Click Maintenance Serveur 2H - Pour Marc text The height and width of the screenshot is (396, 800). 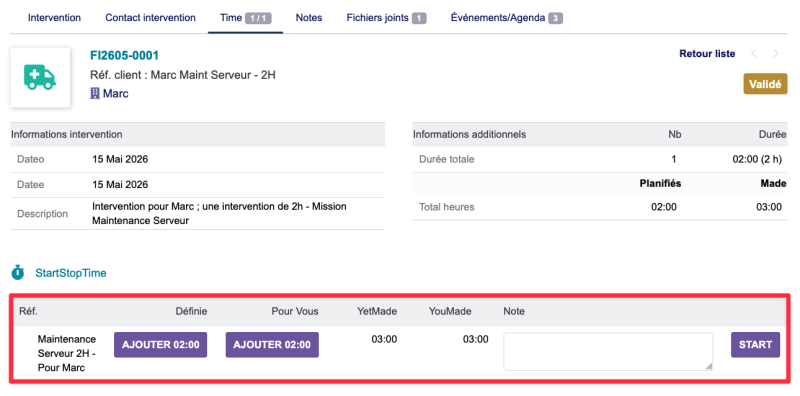pyautogui.click(x=67, y=353)
